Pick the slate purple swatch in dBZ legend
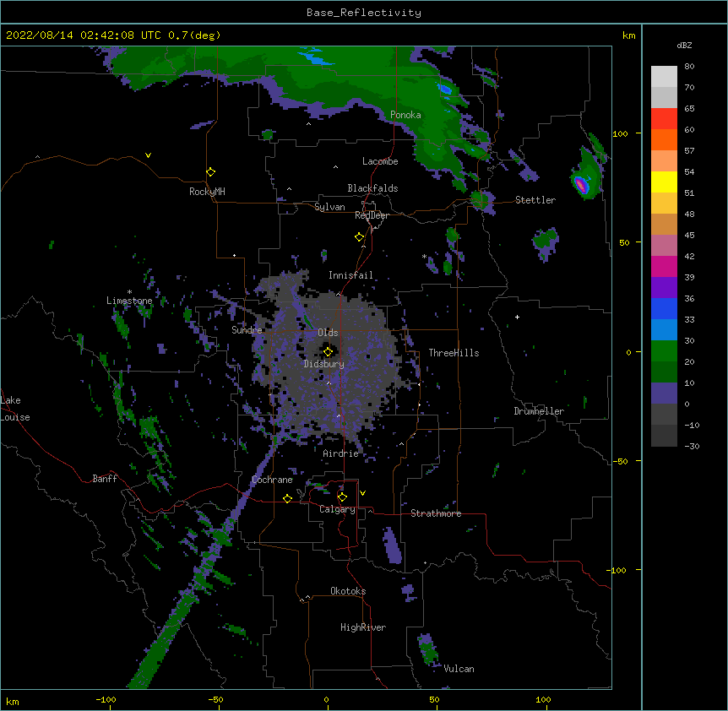Viewport: 728px width, 711px height. [x=664, y=393]
